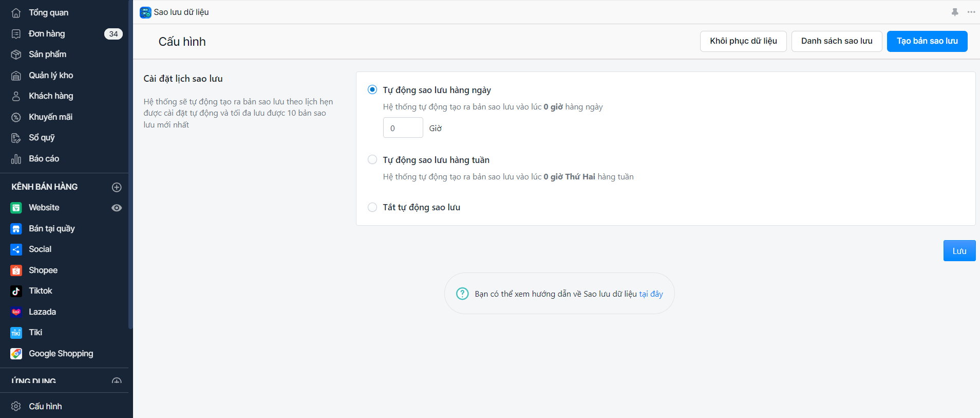Viewport: 980px width, 418px height.
Task: Toggle Website visibility eye icon
Action: coord(117,208)
